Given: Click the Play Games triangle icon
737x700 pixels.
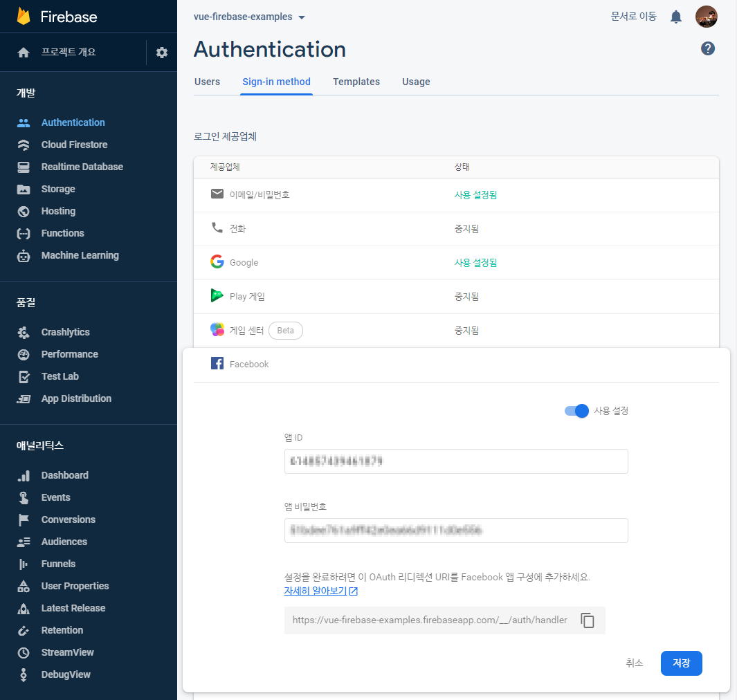Looking at the screenshot, I should click(x=217, y=295).
